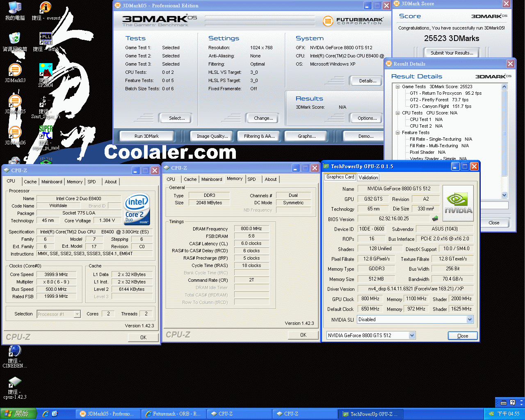Click the 25523 3DMarks score text
525x420 pixels.
tap(452, 38)
